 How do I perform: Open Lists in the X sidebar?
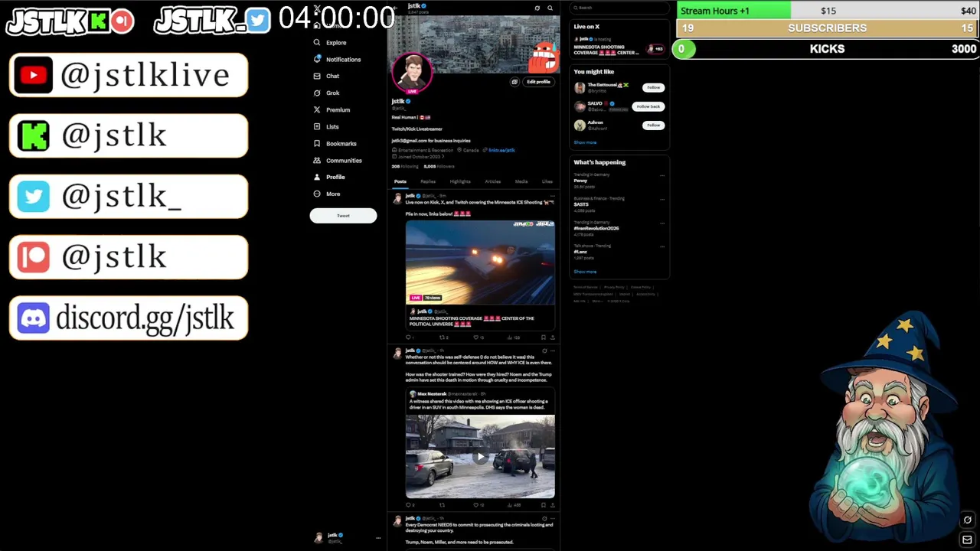pos(326,127)
